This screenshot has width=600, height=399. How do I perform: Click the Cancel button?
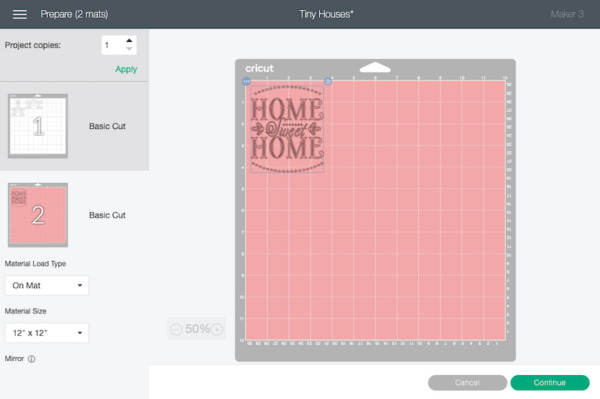pyautogui.click(x=467, y=383)
